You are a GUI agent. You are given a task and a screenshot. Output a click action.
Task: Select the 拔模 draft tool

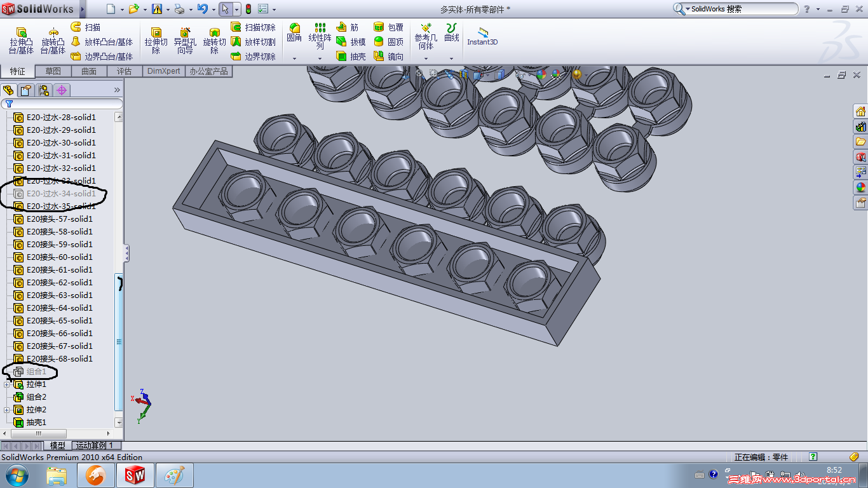pos(351,42)
